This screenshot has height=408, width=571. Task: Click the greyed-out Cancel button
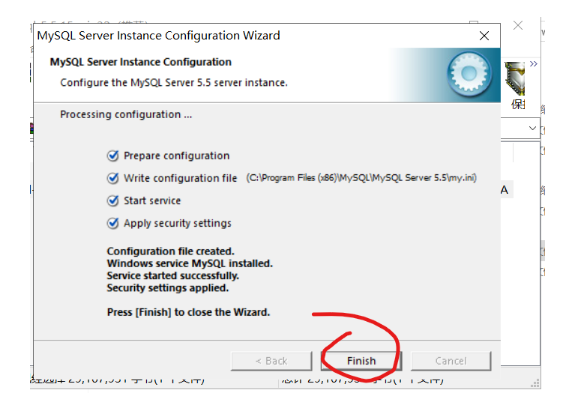pyautogui.click(x=451, y=361)
